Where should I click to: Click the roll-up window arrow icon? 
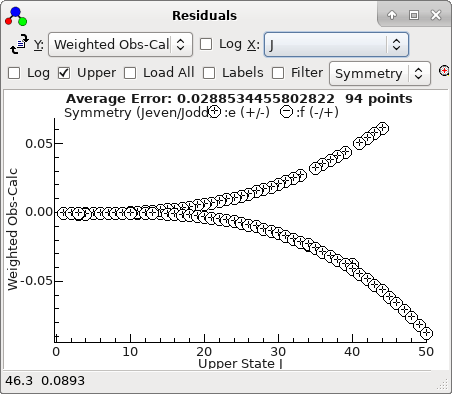392,15
